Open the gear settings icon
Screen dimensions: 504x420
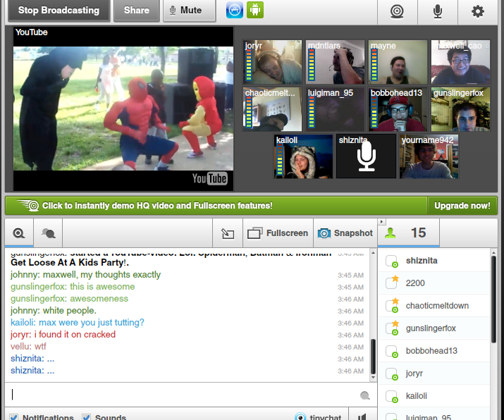click(x=478, y=11)
